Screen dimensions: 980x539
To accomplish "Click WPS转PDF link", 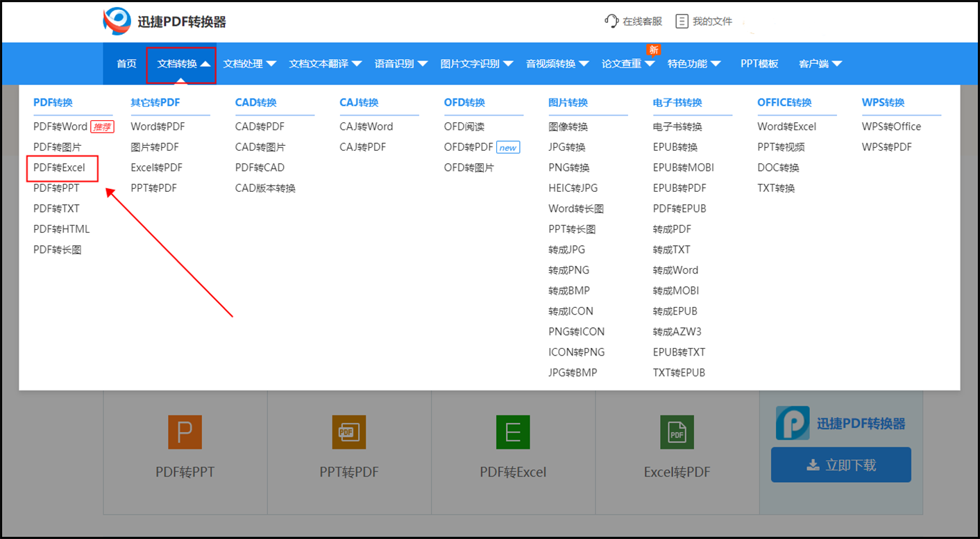I will tap(886, 147).
